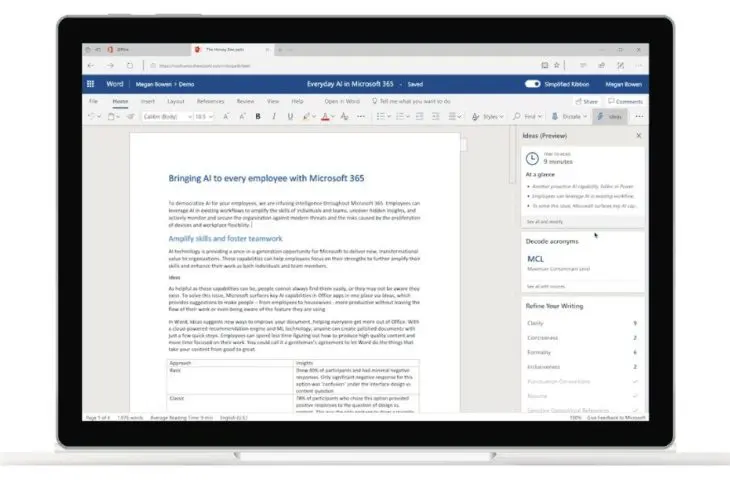730x480 pixels.
Task: Open the browser reading view icon
Action: tap(544, 66)
